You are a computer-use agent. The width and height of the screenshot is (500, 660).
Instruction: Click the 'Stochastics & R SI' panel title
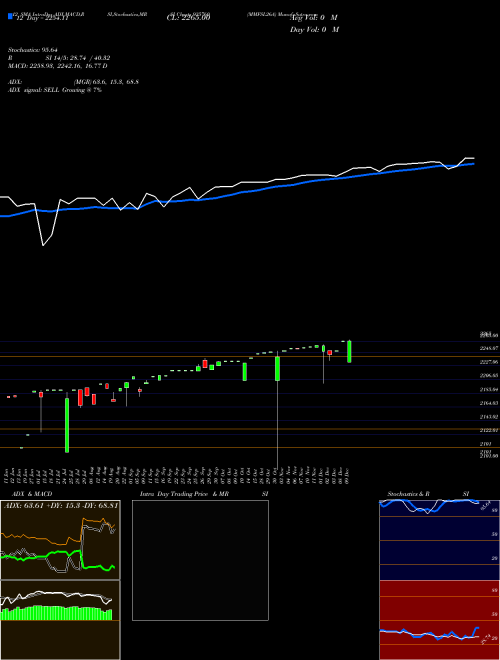pyautogui.click(x=428, y=494)
